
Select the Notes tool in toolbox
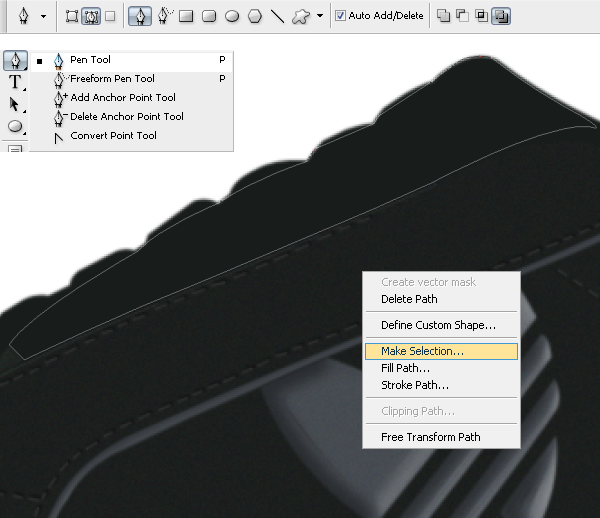point(15,148)
